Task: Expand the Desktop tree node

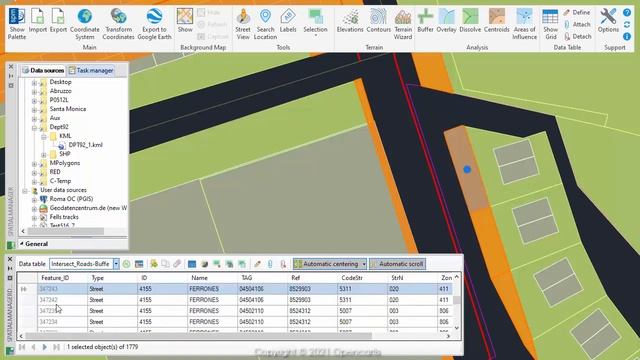Action: [x=34, y=82]
